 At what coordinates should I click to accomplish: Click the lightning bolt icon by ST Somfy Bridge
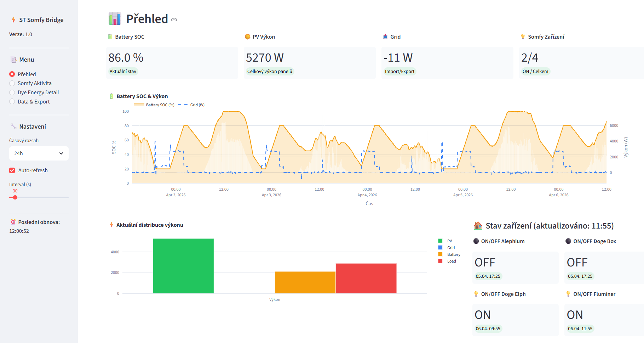(x=13, y=20)
